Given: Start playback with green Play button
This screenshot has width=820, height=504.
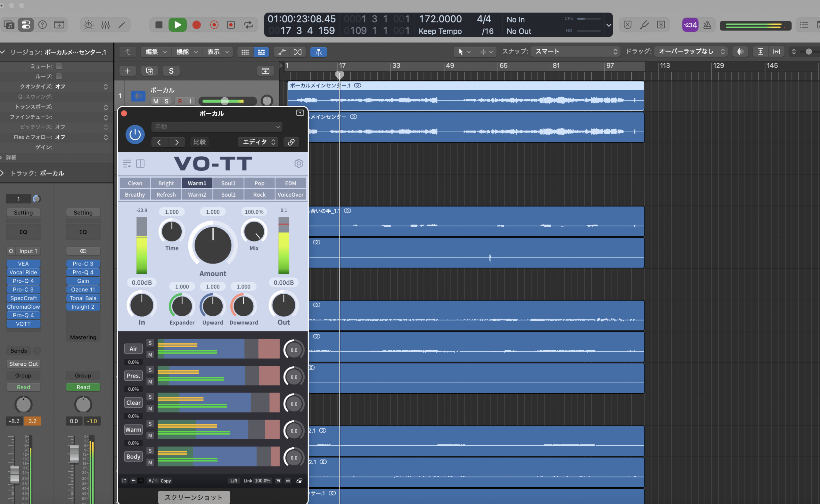Looking at the screenshot, I should pyautogui.click(x=177, y=25).
